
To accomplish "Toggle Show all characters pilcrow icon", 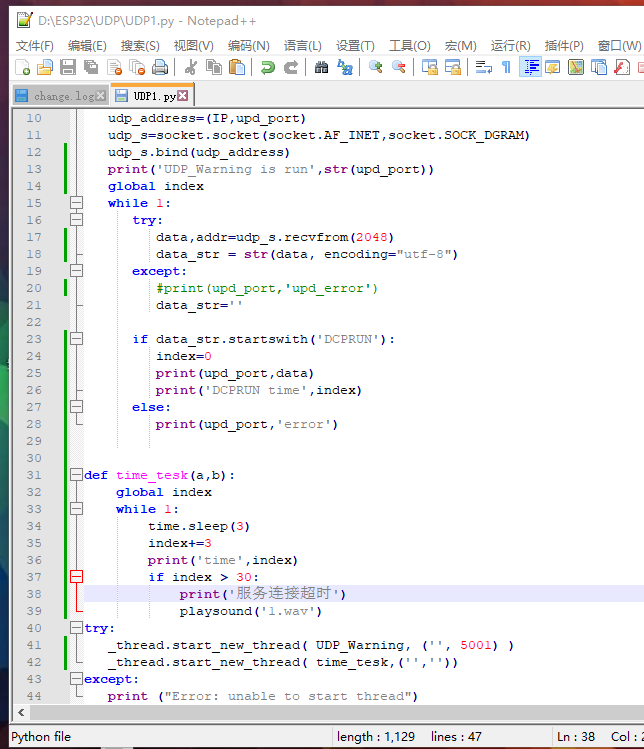I will (506, 68).
